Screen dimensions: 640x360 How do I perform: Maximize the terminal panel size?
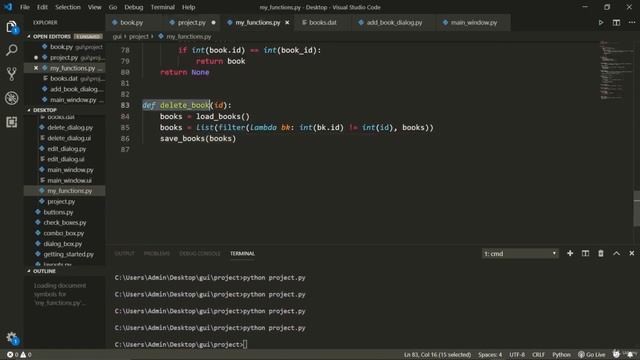pos(616,253)
